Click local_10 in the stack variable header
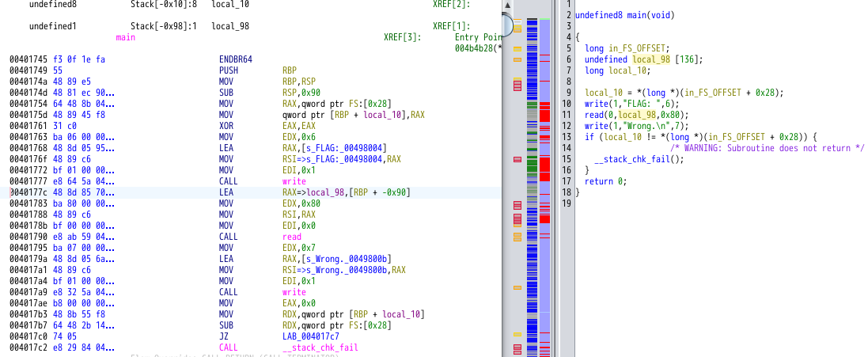The width and height of the screenshot is (868, 357). click(230, 5)
